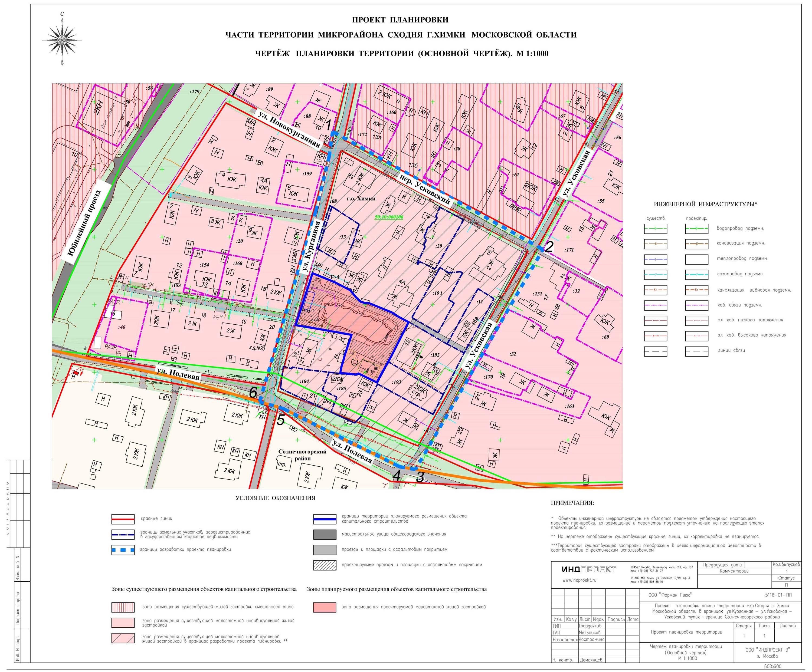The image size is (812, 672).
Task: Click the red lines legend symbol
Action: (123, 519)
